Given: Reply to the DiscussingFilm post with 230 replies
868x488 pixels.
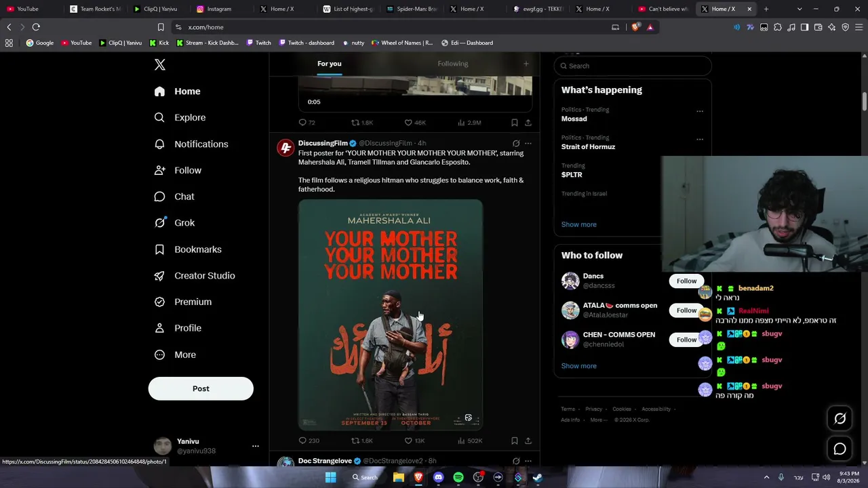Looking at the screenshot, I should coord(309,441).
